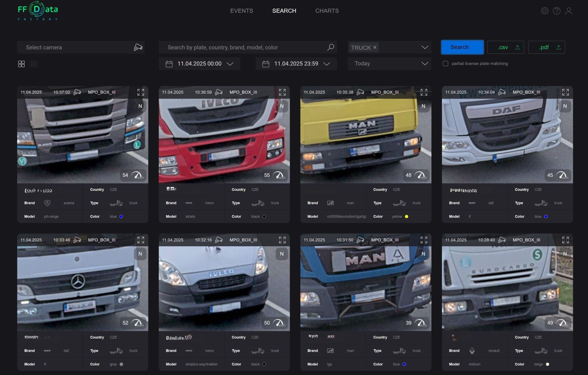
Task: Expand fullscreen icon on 10:35:38 card
Action: (424, 92)
